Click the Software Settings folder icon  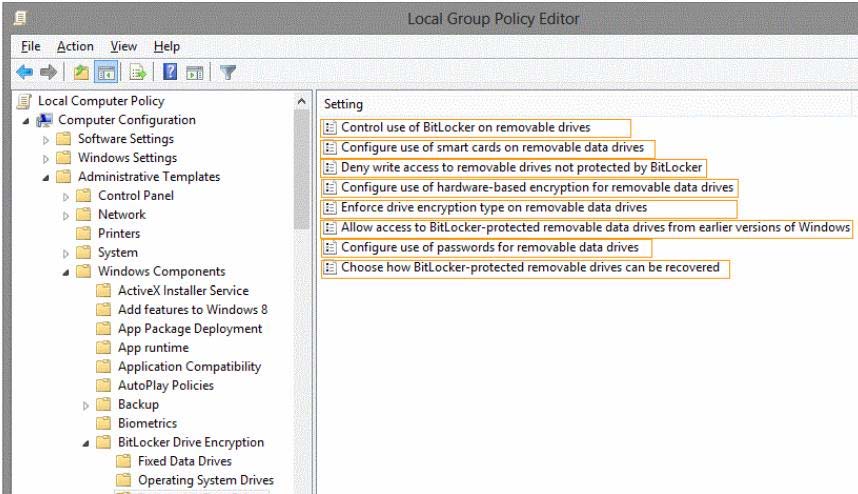tap(64, 138)
